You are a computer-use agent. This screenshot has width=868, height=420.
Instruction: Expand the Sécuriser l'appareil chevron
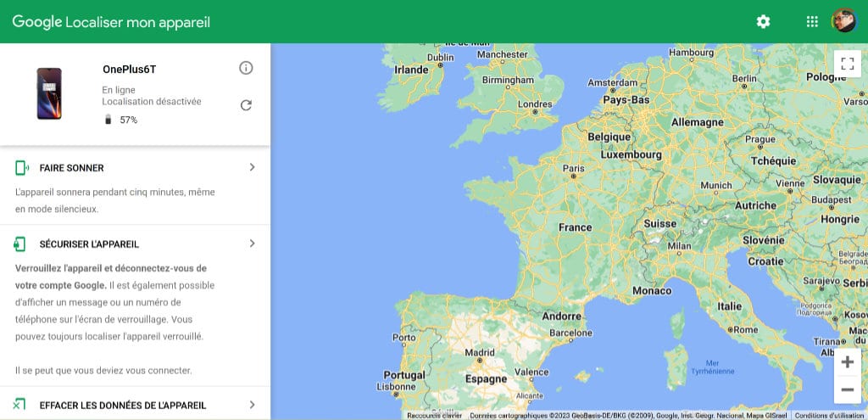click(x=252, y=243)
